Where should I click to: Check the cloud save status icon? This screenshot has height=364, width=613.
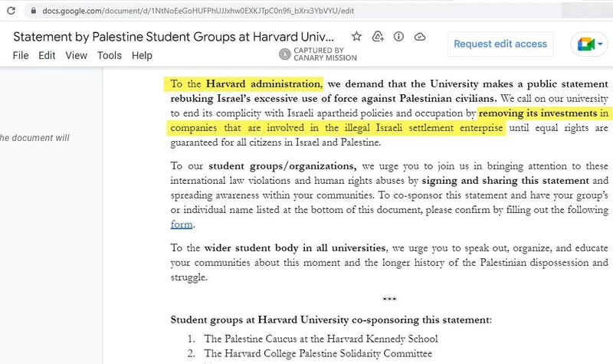pyautogui.click(x=419, y=37)
